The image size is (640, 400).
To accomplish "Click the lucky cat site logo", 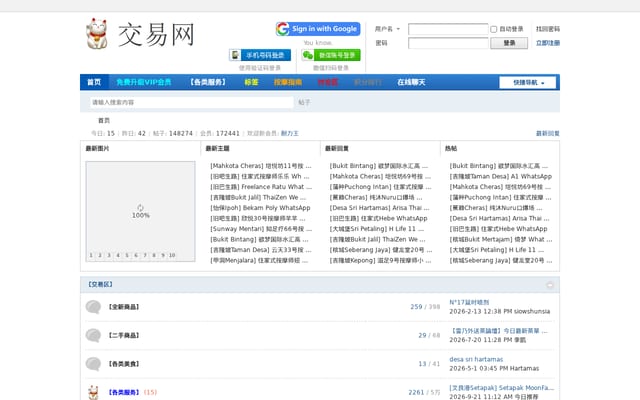I will (x=97, y=33).
